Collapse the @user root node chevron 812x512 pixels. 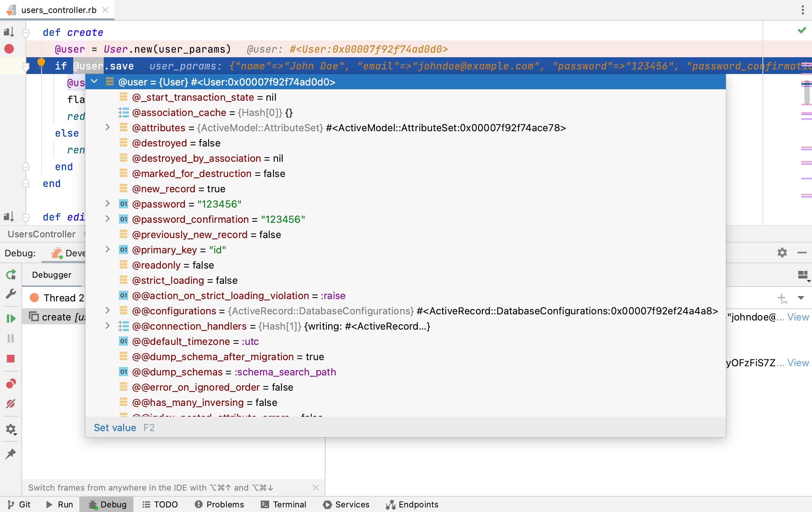(x=95, y=82)
